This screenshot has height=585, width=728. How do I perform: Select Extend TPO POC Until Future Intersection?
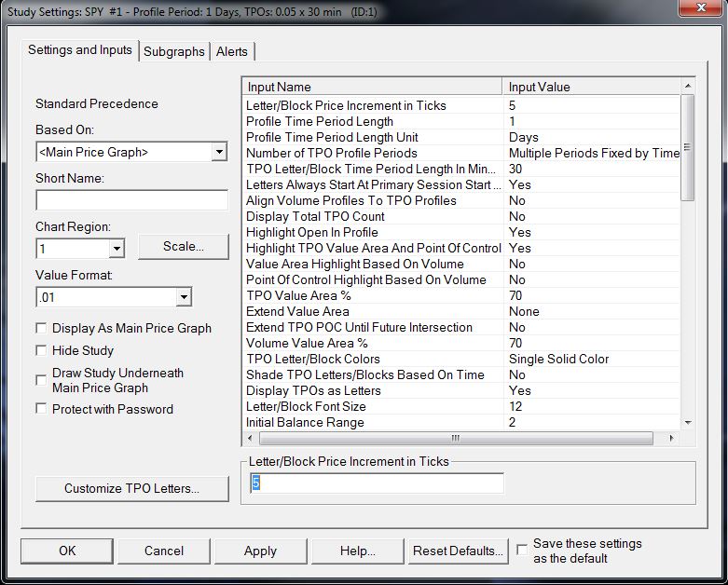click(462, 327)
